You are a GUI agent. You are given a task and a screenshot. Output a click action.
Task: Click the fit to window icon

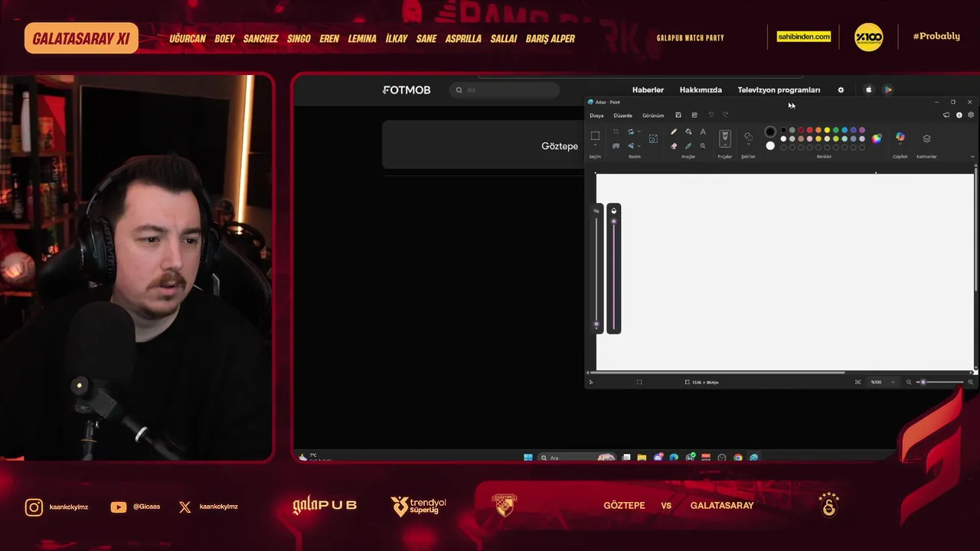[857, 382]
